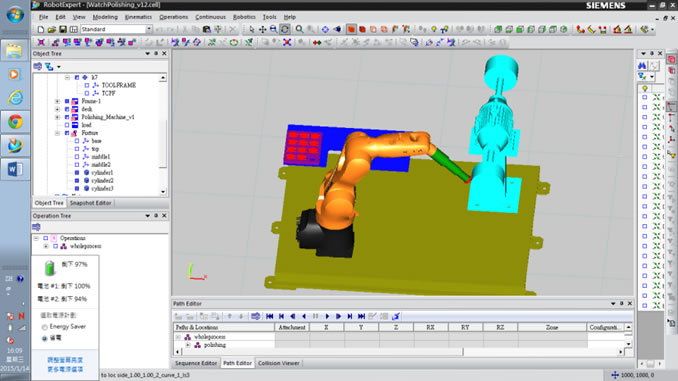Expand the polishing row in Path Editor
This screenshot has height=381, width=678.
tap(188, 345)
